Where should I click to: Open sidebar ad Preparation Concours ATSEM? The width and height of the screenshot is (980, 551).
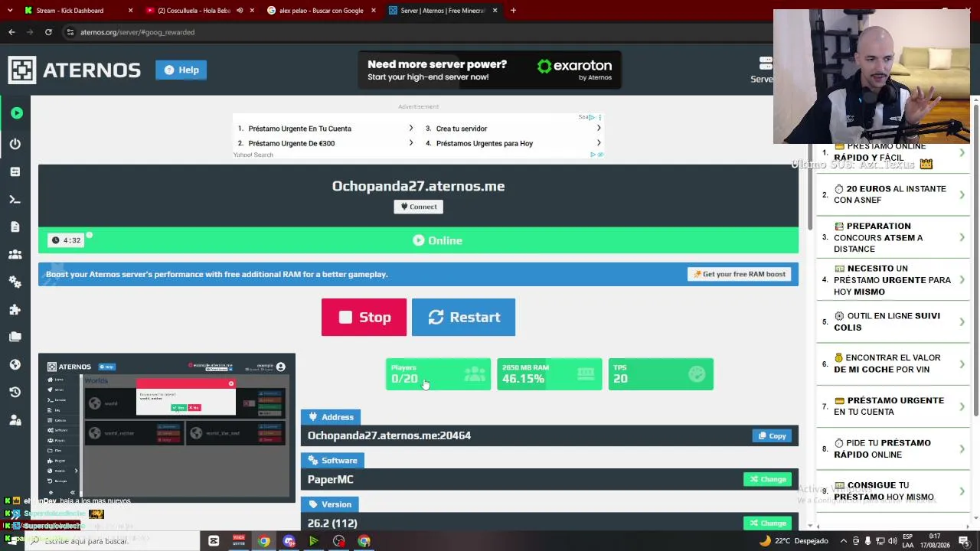(x=893, y=237)
